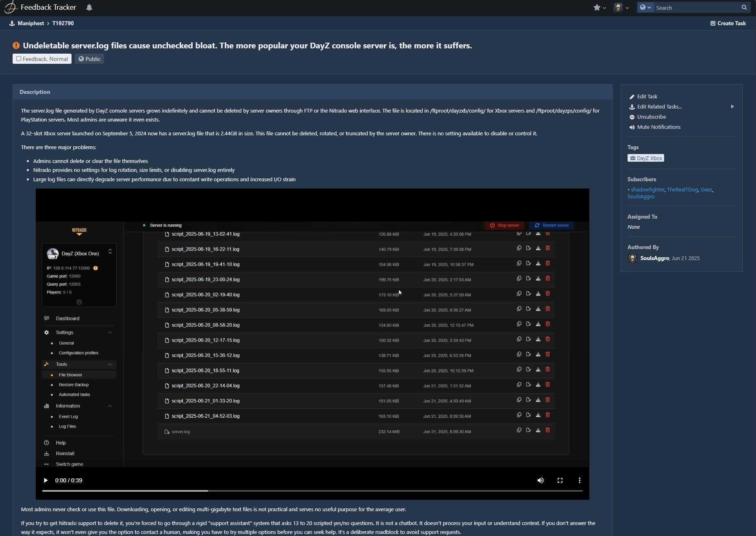756x536 pixels.
Task: Mute the video volume
Action: coord(540,480)
